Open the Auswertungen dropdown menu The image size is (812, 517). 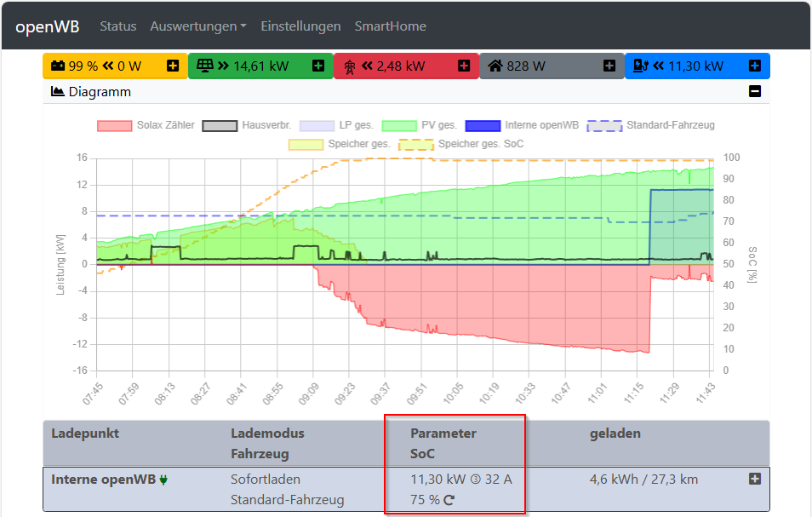pyautogui.click(x=198, y=26)
